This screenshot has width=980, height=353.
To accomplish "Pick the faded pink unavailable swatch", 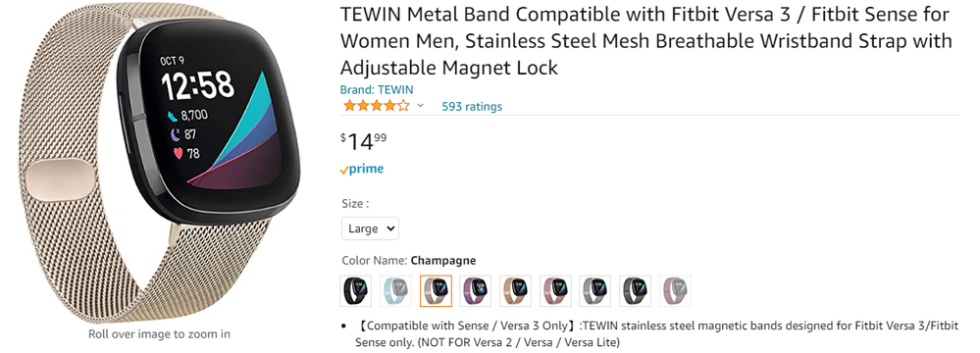I will click(675, 291).
